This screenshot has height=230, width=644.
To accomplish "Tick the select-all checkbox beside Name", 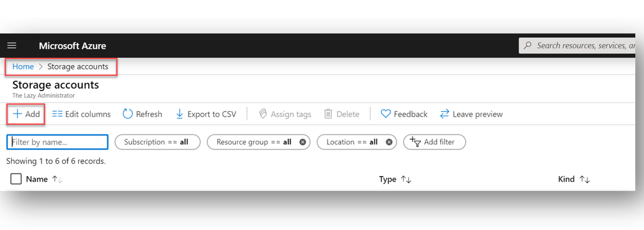I will 16,179.
